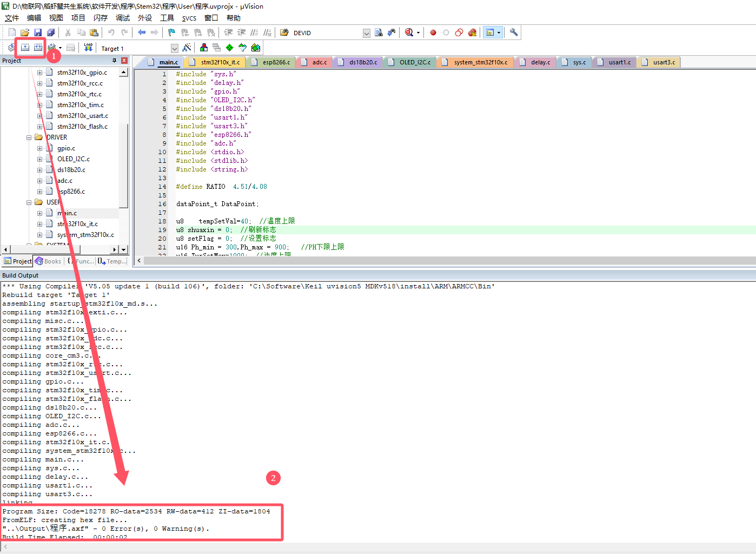Expand the ds18b20.c tree node
Screen dimensions: 756x554
click(39, 170)
